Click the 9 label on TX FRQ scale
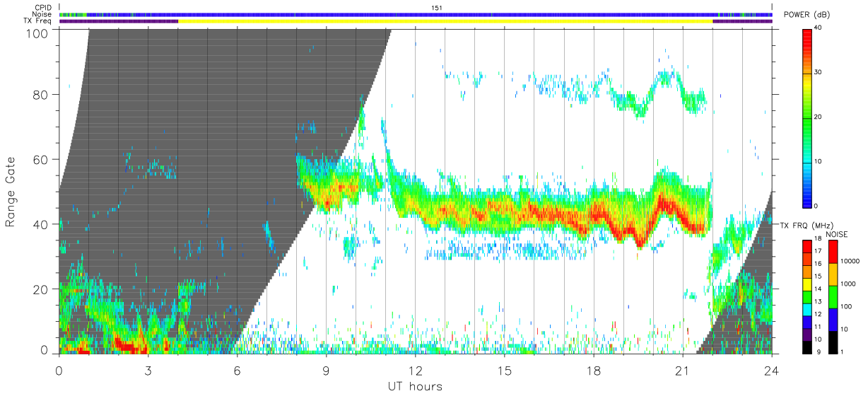 coord(819,351)
